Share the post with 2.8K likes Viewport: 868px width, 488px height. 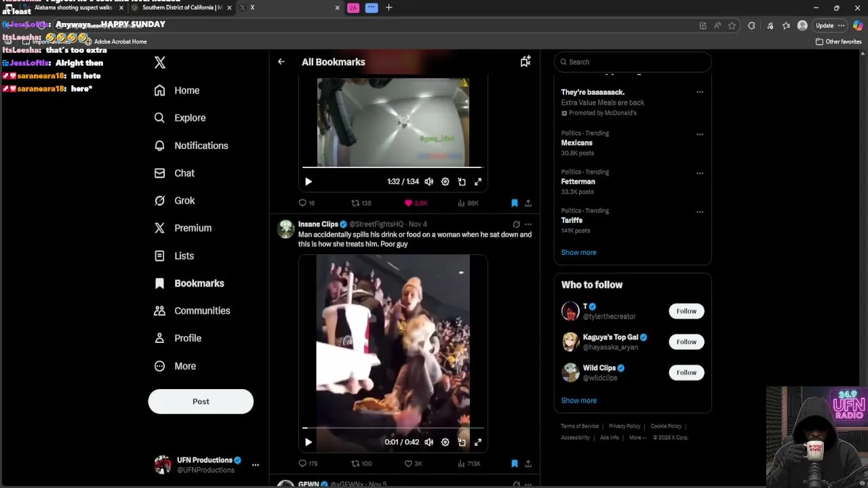(528, 203)
